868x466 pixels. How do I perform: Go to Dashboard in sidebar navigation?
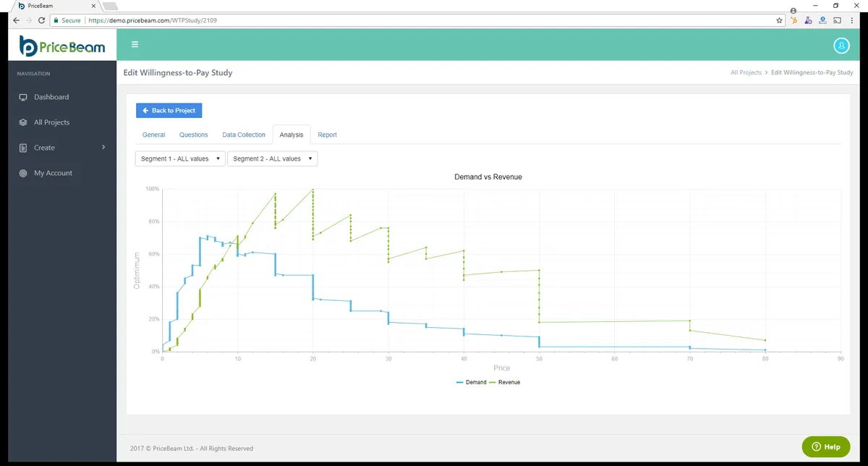(51, 97)
